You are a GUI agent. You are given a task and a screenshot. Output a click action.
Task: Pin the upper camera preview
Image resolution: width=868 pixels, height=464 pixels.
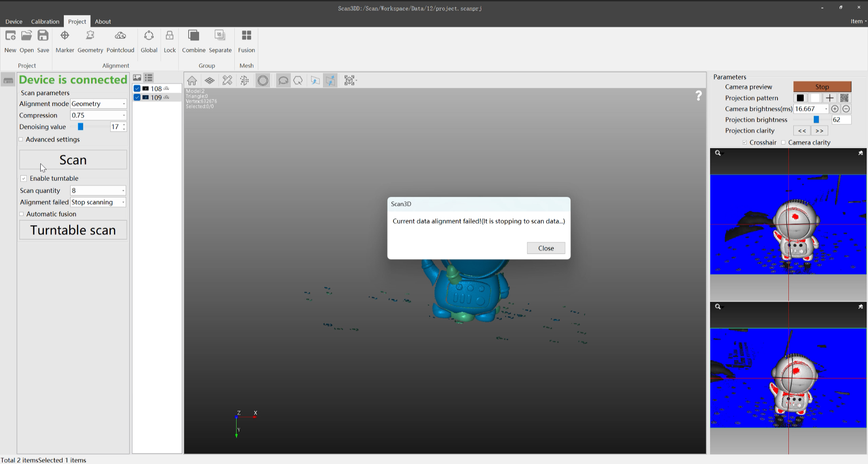click(860, 153)
